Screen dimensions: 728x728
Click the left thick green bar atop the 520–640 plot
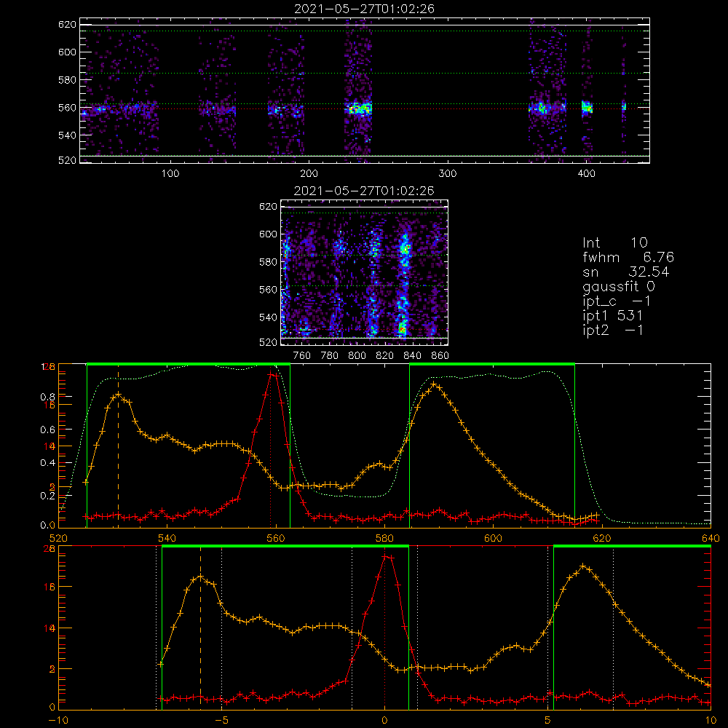(x=189, y=365)
